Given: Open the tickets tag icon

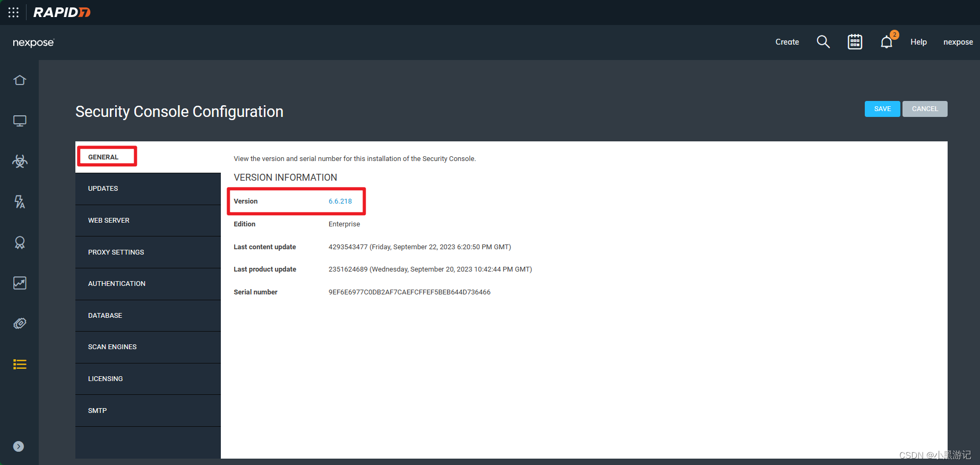Looking at the screenshot, I should [x=20, y=323].
